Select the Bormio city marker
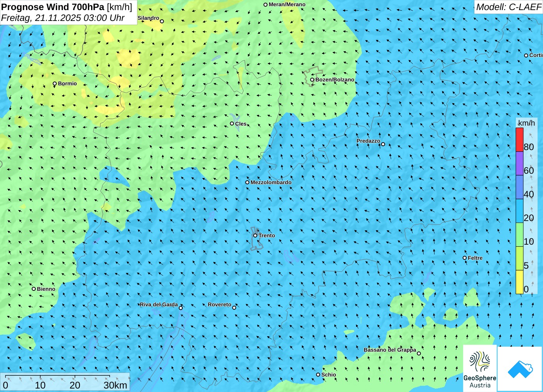The width and height of the screenshot is (543, 392). (55, 84)
